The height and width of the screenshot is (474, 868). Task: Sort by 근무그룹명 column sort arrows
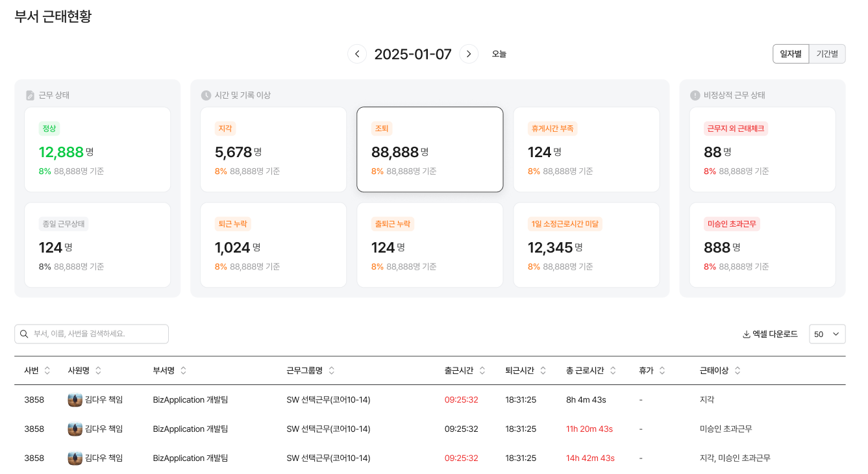point(332,371)
